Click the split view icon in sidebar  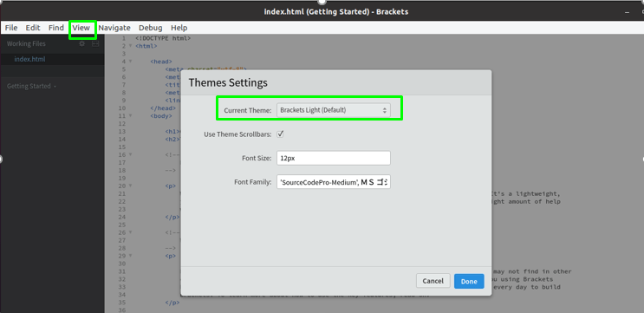click(x=95, y=43)
